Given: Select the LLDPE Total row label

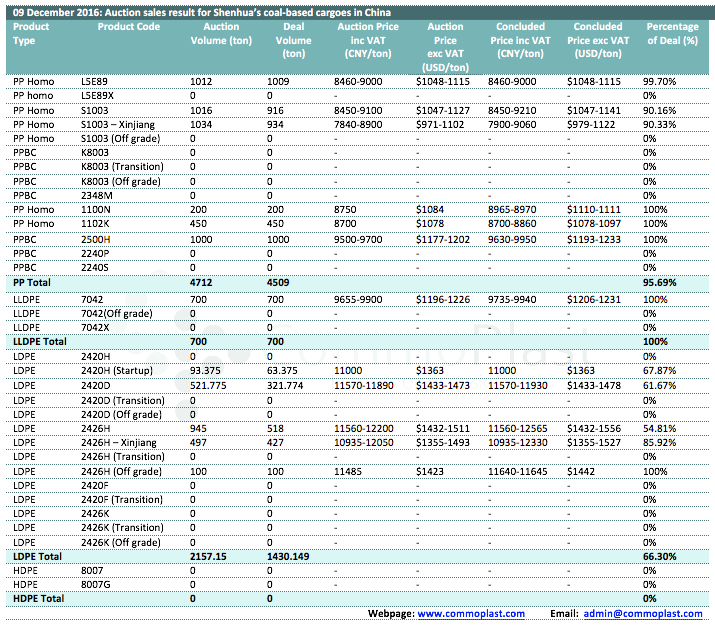Looking at the screenshot, I should click(42, 342).
